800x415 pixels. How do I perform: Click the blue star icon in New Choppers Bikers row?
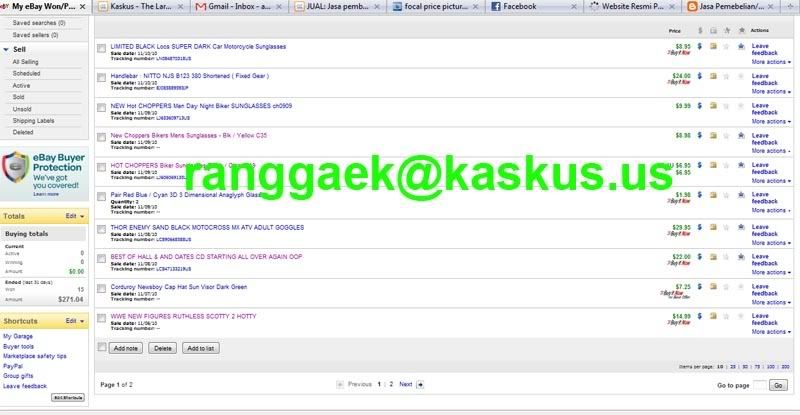(741, 135)
